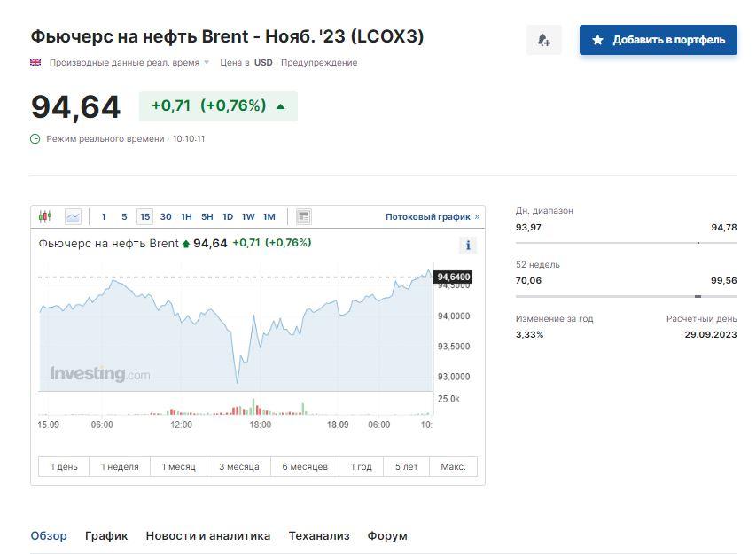Click the UK flag icon
Screen dimensions: 756x554
pos(35,62)
